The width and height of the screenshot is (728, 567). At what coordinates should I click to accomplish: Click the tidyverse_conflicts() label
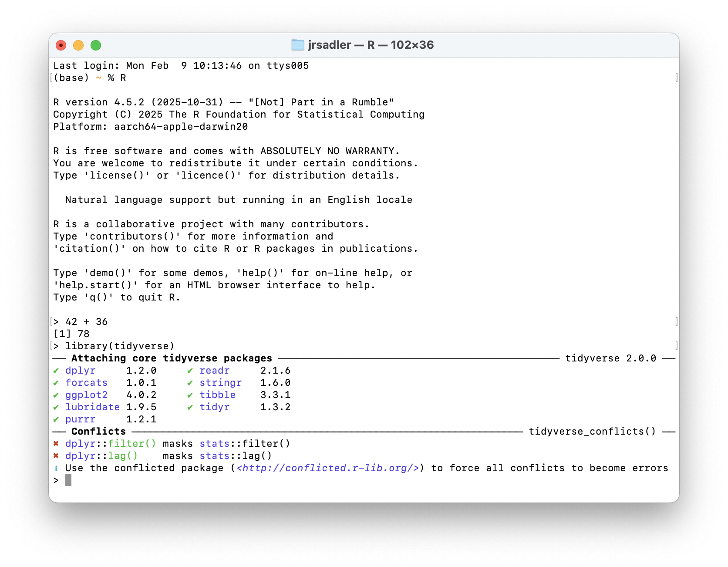592,432
